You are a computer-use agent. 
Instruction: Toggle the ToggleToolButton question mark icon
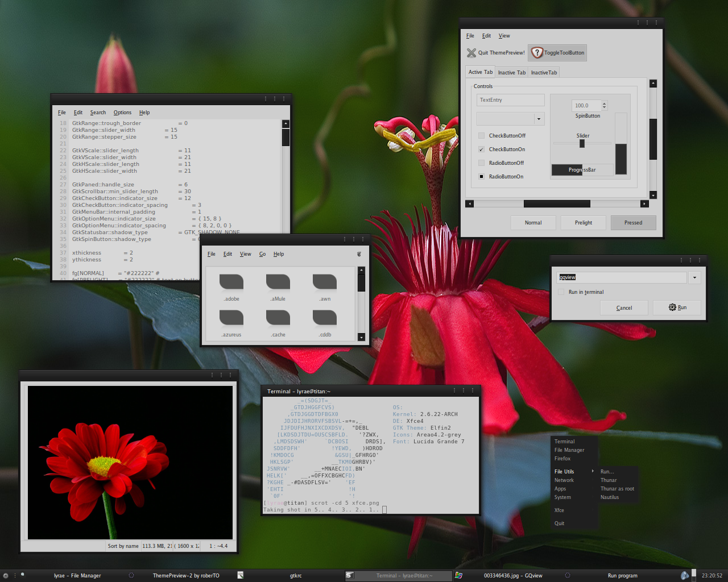point(537,53)
